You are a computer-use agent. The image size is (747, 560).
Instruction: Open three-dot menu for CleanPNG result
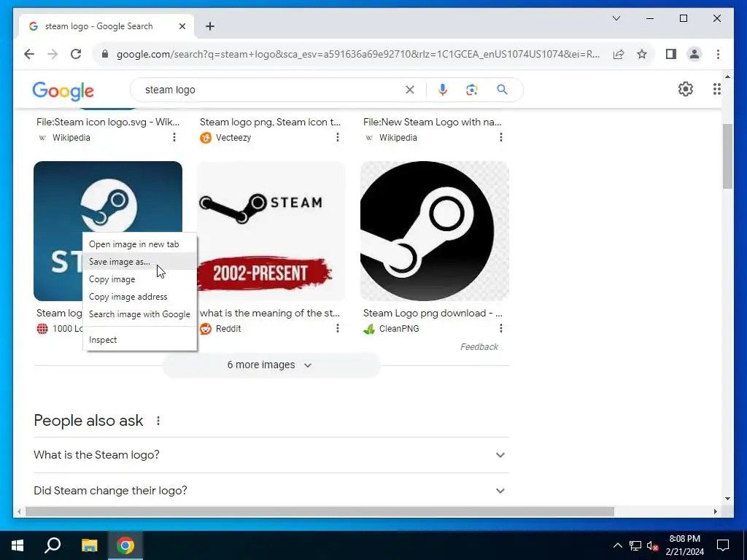click(500, 328)
